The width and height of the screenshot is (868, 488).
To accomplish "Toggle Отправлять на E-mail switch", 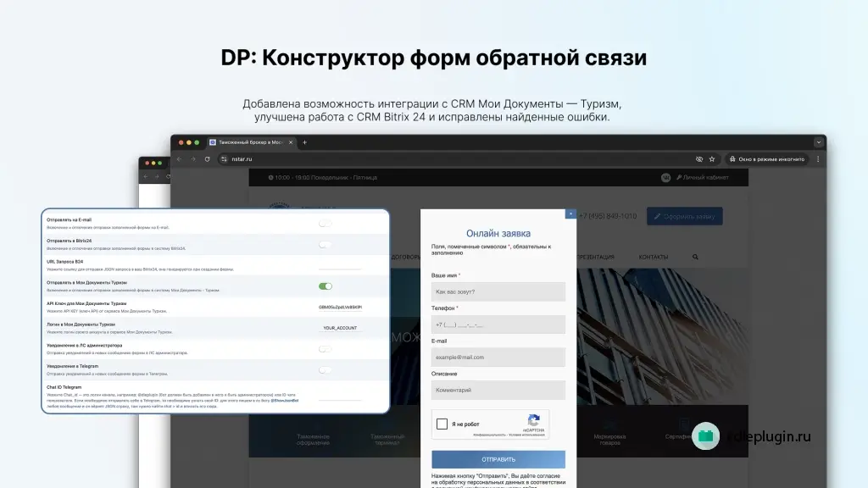I will (325, 224).
